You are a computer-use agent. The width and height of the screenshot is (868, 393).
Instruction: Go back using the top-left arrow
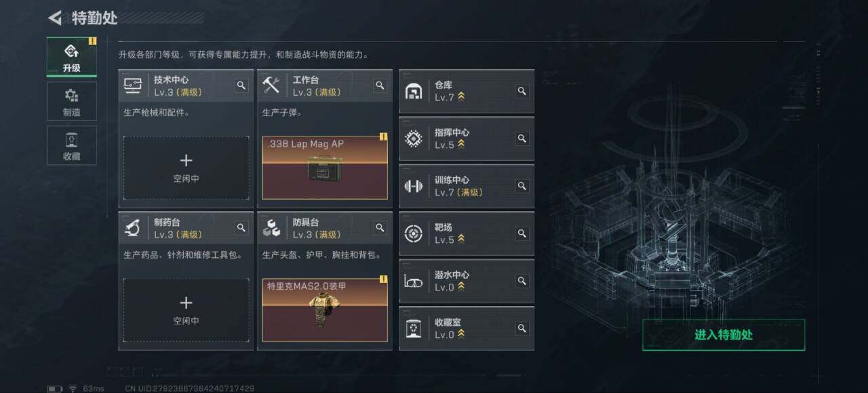click(x=55, y=18)
